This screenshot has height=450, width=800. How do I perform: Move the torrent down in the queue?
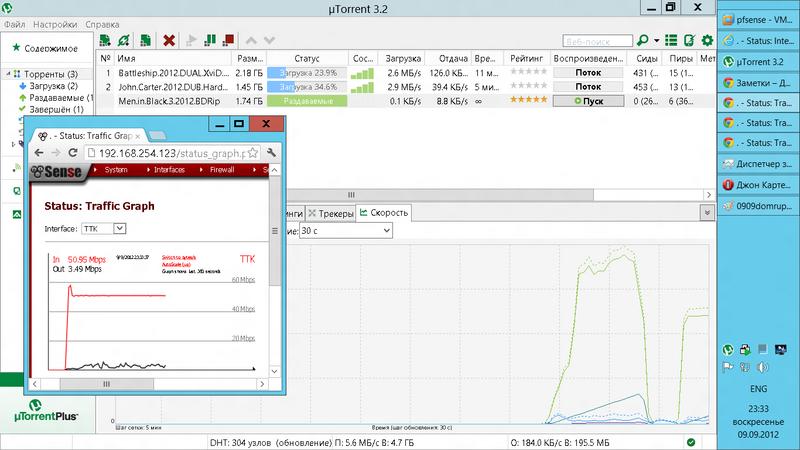(269, 40)
